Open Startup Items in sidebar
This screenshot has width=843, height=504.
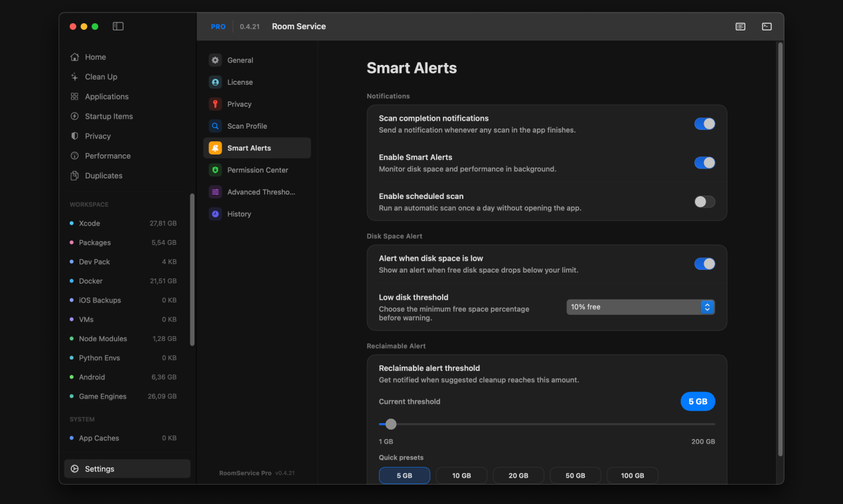click(108, 117)
